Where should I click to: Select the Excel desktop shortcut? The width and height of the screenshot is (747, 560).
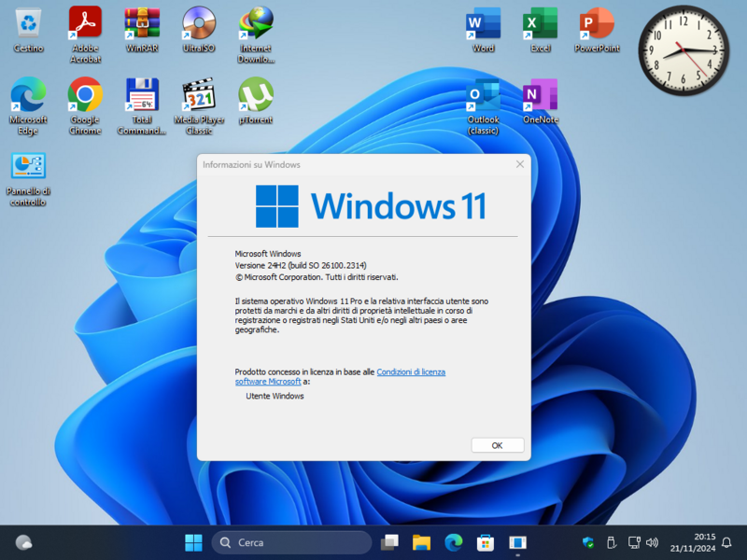[x=540, y=30]
